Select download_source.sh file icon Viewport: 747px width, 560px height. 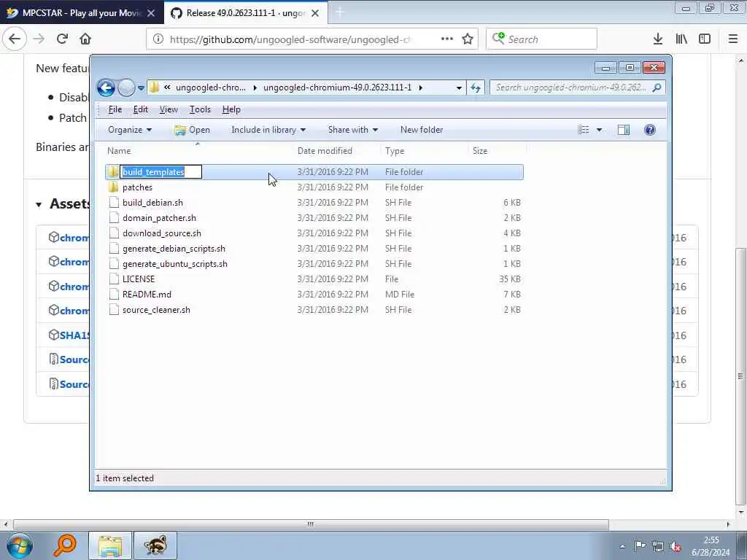(113, 233)
